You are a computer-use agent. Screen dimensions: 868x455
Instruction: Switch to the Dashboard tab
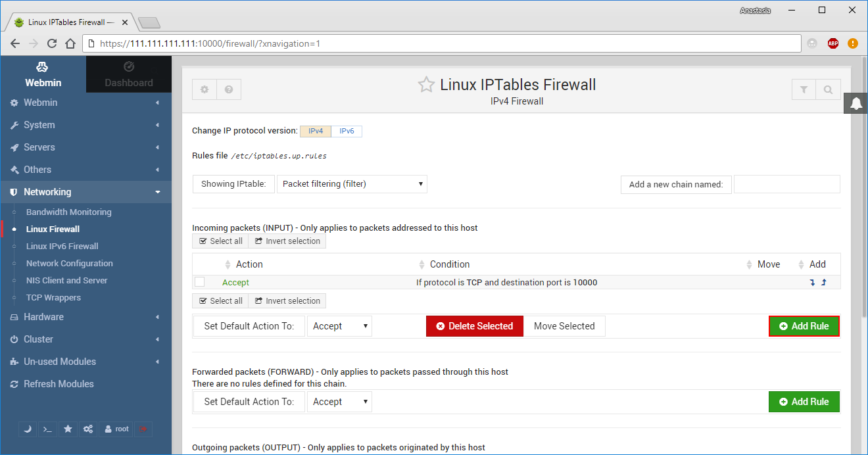pos(128,74)
